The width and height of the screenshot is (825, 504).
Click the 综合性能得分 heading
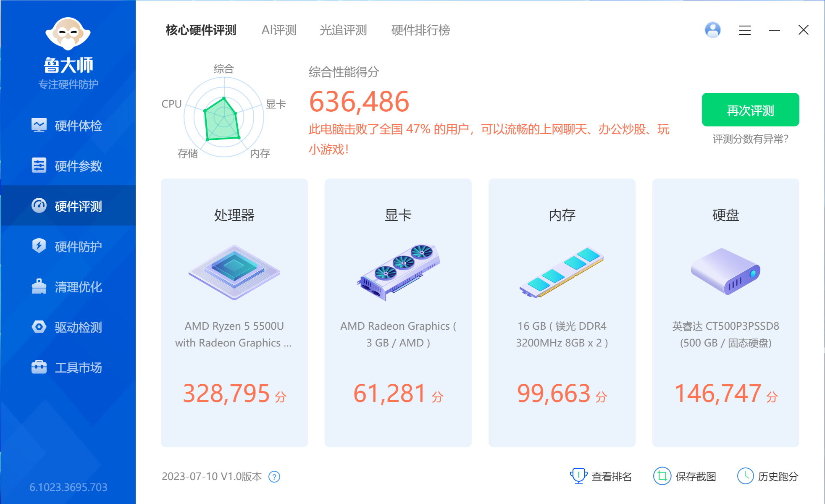coord(344,72)
